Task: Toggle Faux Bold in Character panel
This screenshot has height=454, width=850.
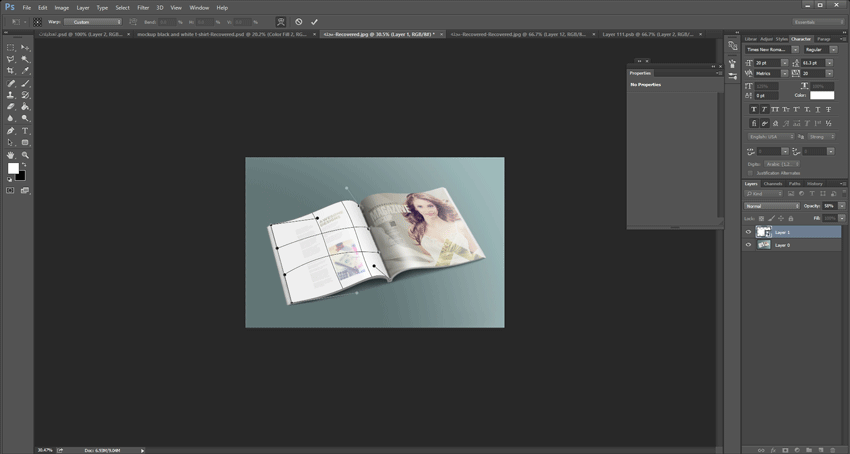Action: (x=754, y=109)
